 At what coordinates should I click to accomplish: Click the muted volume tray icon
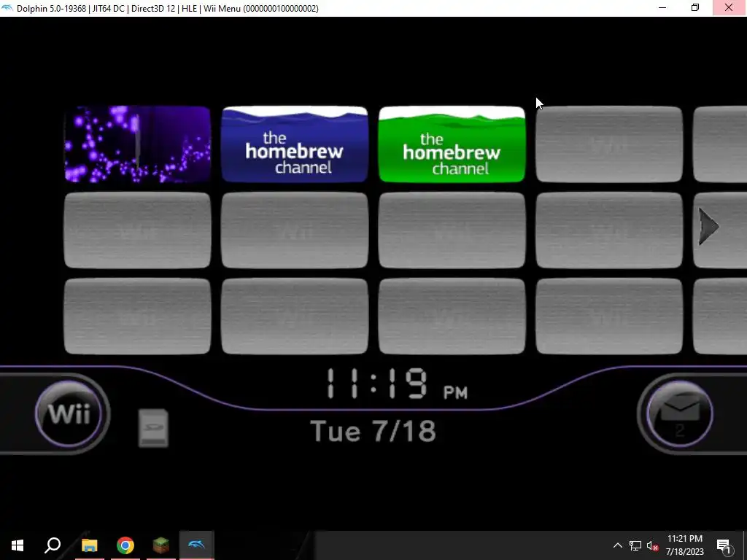point(652,545)
